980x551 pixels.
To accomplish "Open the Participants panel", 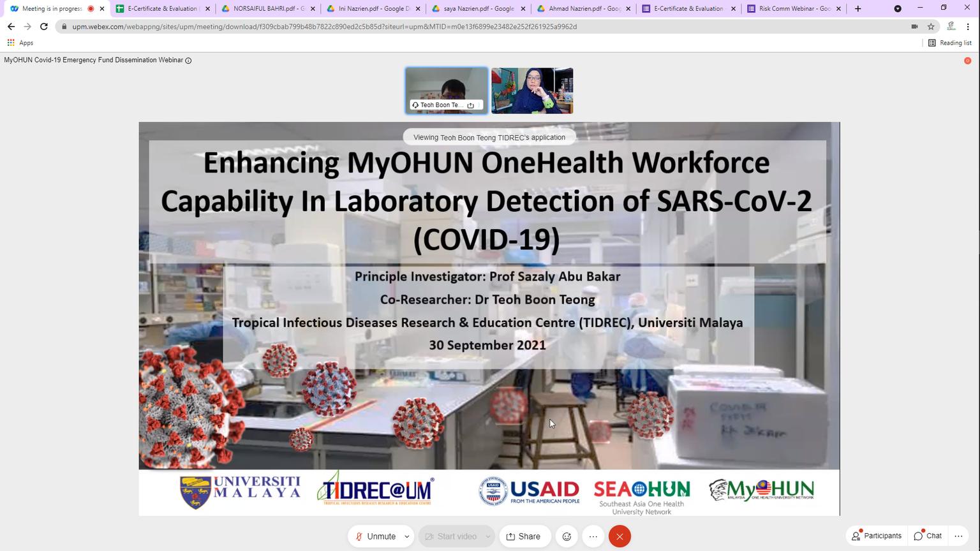I will tap(877, 536).
